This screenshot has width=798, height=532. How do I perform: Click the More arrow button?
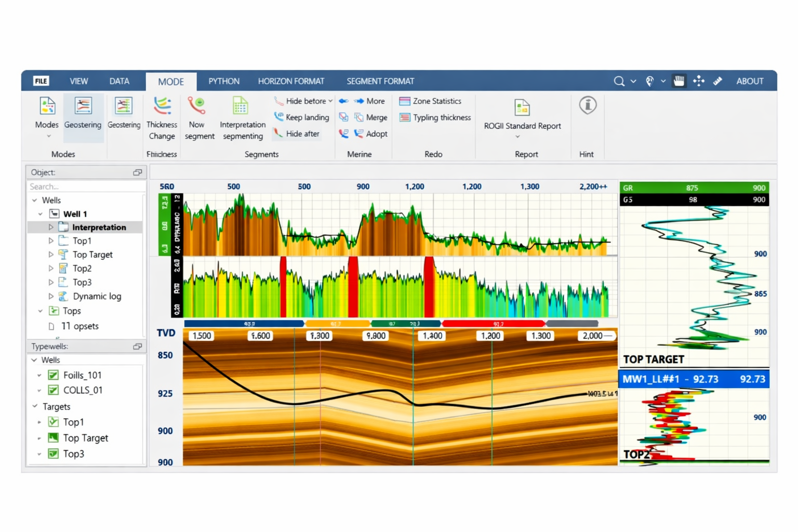click(x=369, y=101)
